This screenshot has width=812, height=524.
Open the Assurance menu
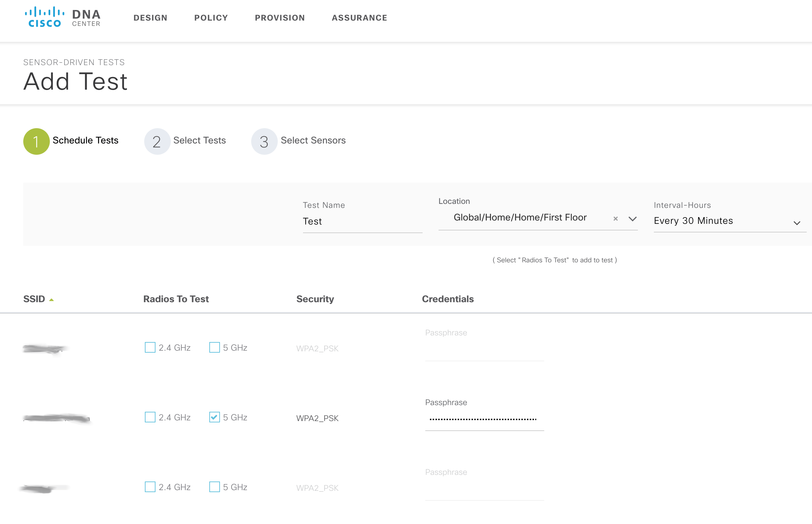click(x=359, y=18)
